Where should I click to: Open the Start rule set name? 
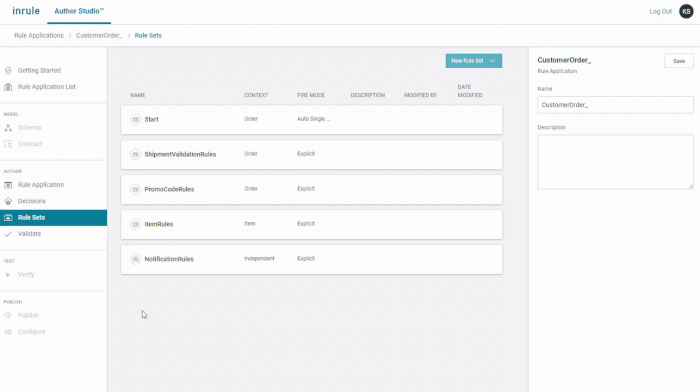point(151,119)
